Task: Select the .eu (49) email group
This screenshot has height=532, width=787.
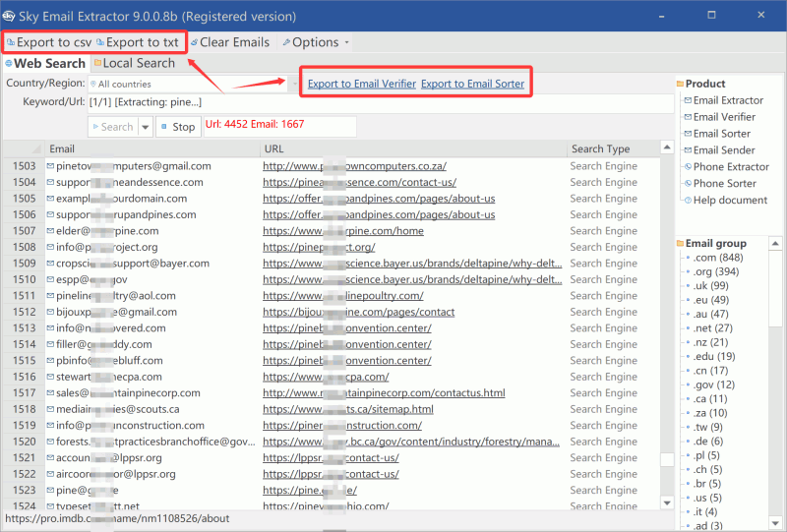Action: tap(710, 300)
